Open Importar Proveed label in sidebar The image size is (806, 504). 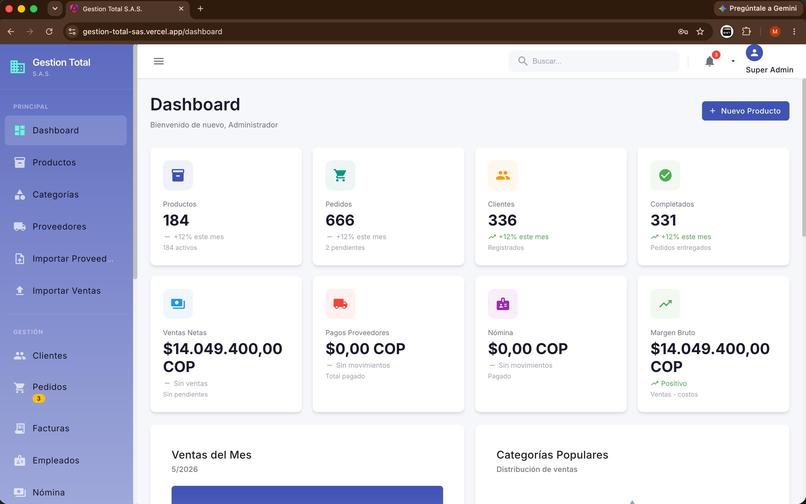click(x=73, y=259)
